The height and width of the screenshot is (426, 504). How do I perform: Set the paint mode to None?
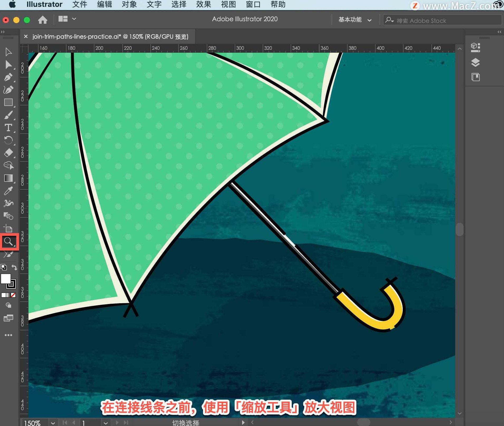[x=13, y=295]
